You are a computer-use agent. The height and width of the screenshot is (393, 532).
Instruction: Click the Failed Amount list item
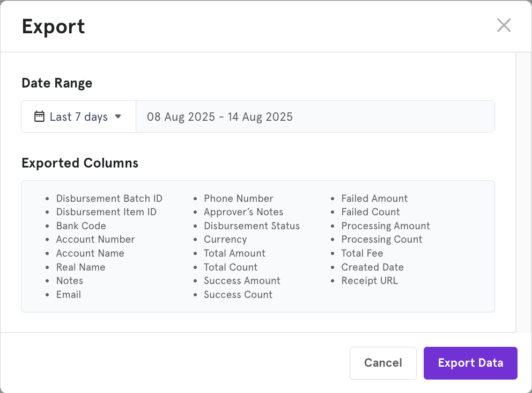click(374, 198)
